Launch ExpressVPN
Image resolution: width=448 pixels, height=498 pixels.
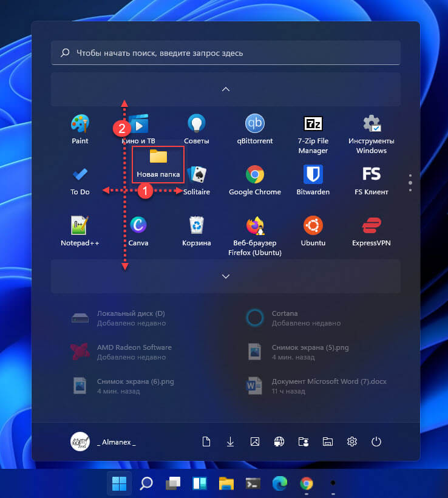tap(371, 231)
